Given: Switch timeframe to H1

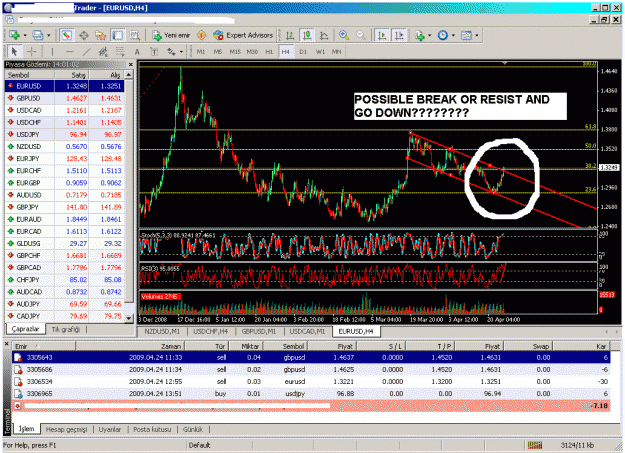Looking at the screenshot, I should [269, 51].
